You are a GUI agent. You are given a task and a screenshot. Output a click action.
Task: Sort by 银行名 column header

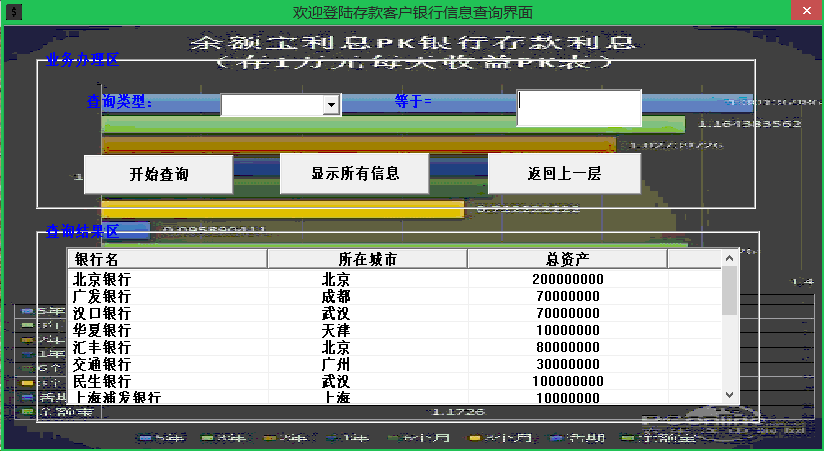pyautogui.click(x=168, y=259)
